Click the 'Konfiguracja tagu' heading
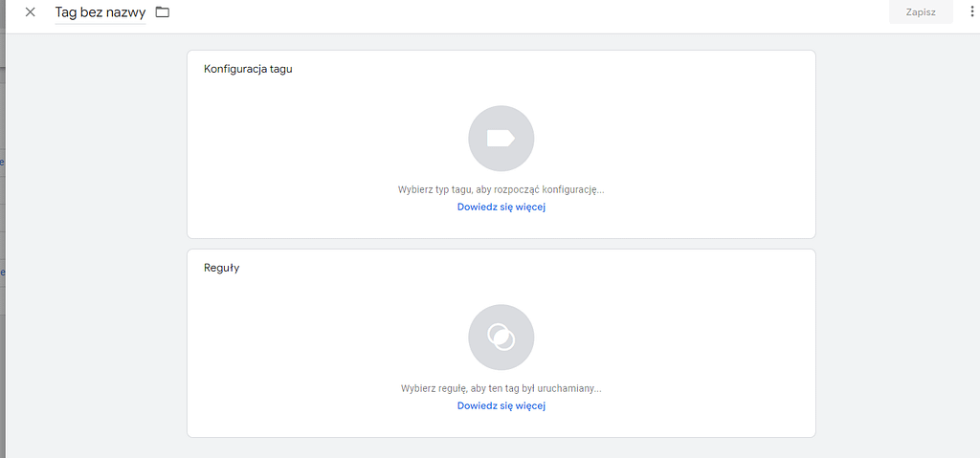 coord(248,70)
